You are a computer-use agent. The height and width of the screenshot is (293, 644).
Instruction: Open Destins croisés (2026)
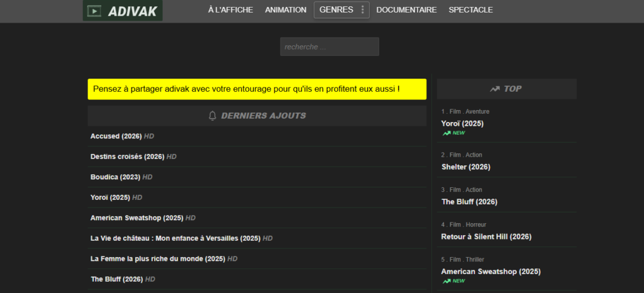127,157
